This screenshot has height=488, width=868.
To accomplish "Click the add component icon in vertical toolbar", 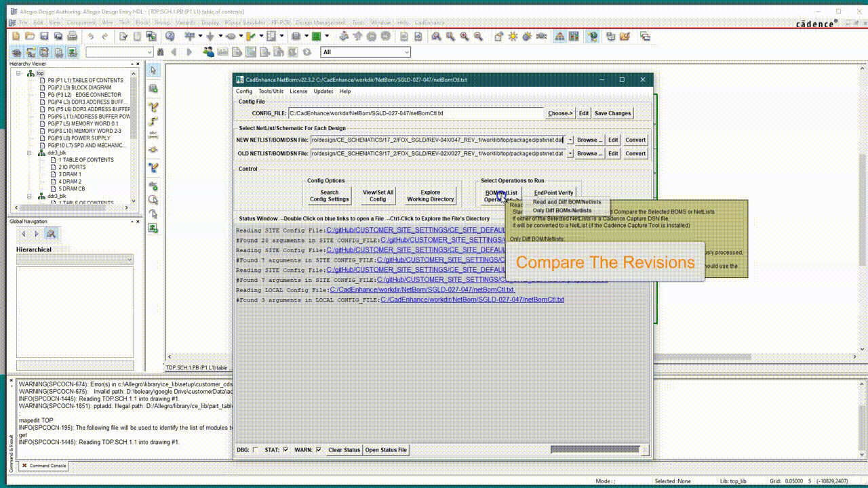I will tap(153, 89).
